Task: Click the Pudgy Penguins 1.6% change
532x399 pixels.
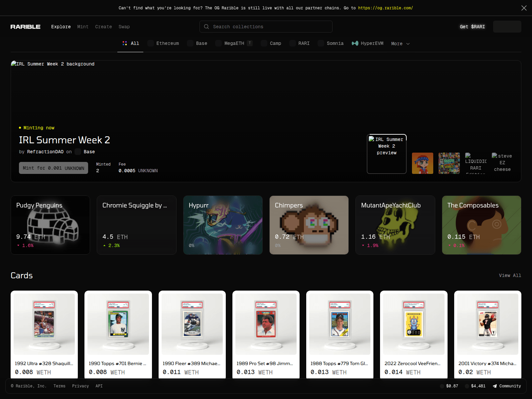Action: tap(25, 245)
